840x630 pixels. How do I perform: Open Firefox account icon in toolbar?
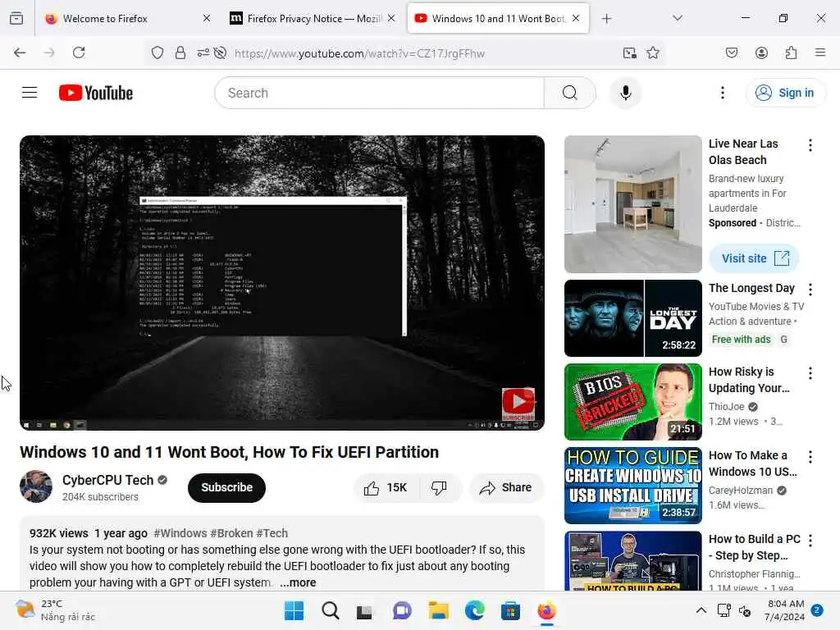coord(761,52)
